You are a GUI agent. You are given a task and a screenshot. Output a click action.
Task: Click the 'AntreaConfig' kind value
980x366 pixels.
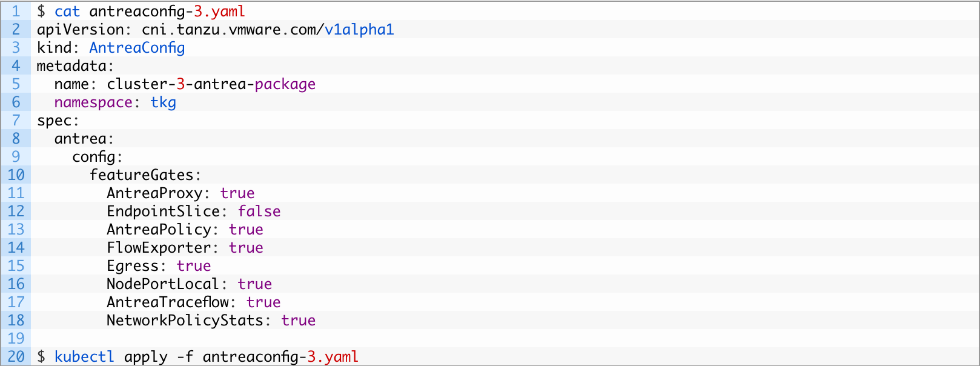(x=137, y=48)
